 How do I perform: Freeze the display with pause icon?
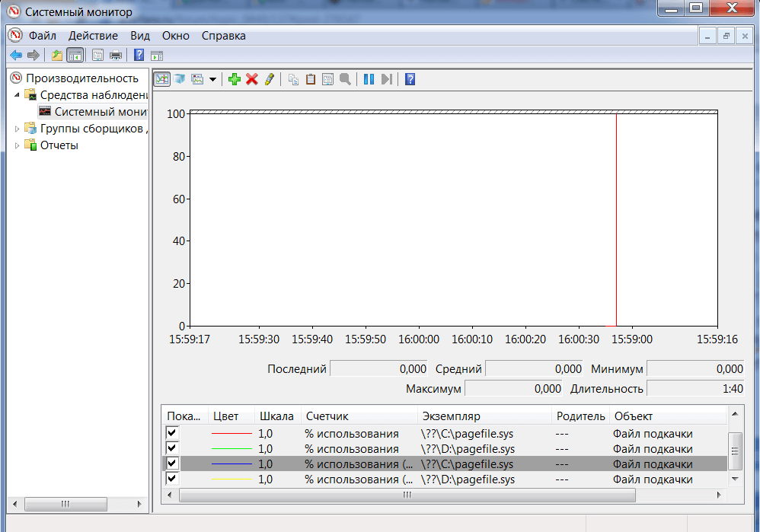(369, 79)
